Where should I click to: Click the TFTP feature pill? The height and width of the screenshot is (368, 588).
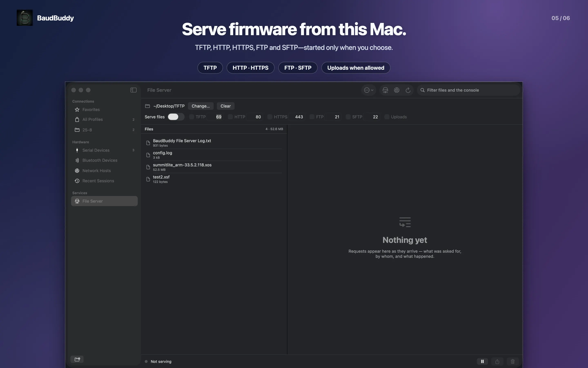[210, 68]
